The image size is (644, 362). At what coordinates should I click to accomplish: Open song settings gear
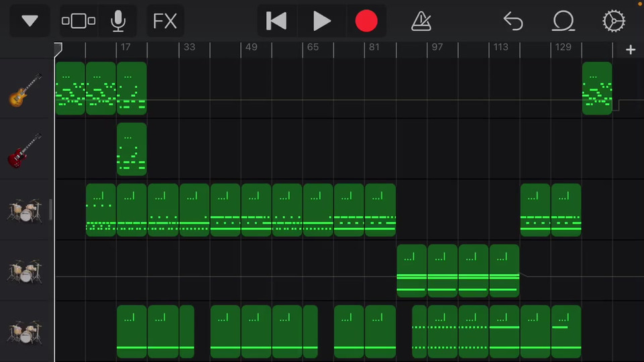coord(614,21)
